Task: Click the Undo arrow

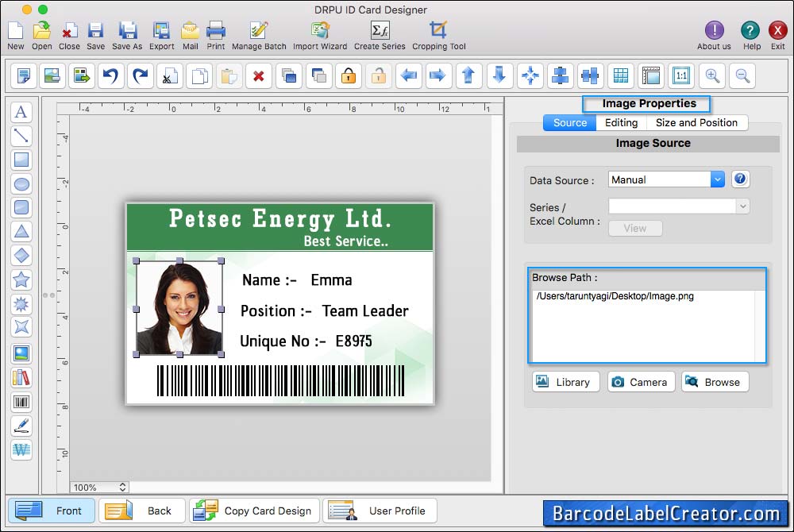Action: point(111,76)
